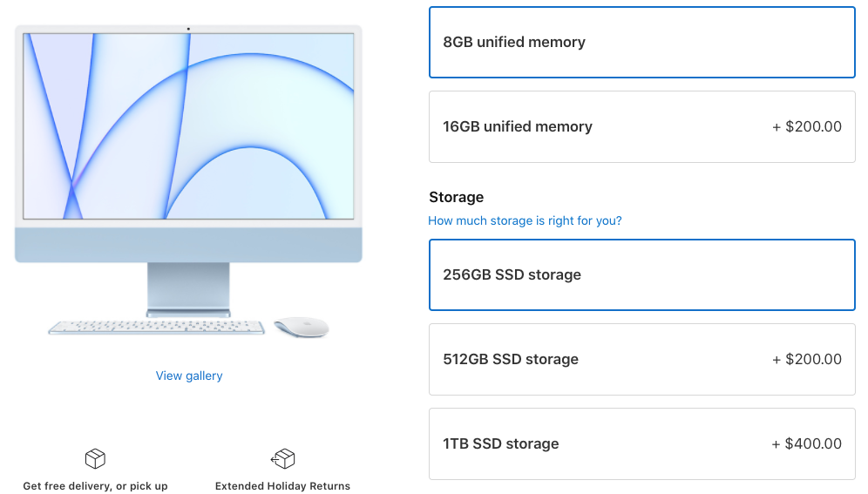
Task: Select 8GB unified memory option
Action: point(641,42)
